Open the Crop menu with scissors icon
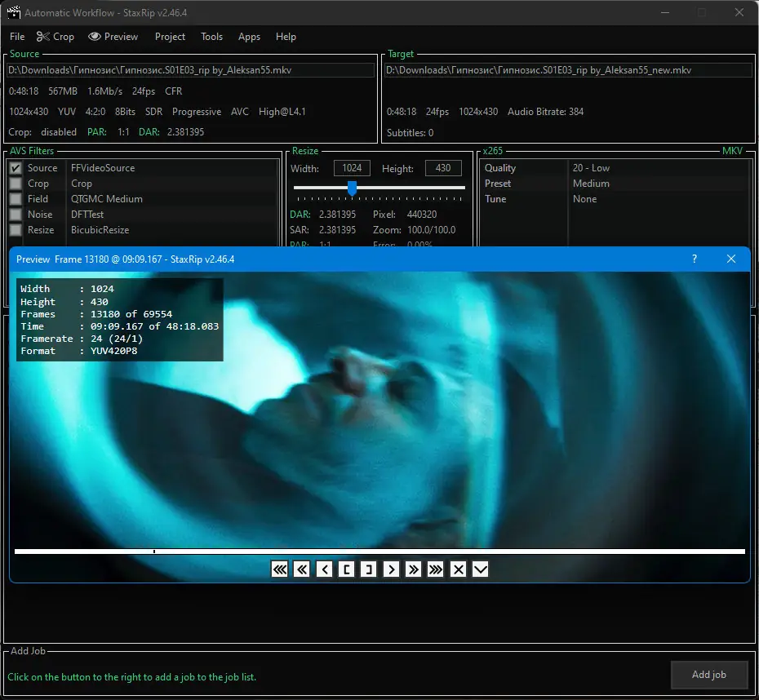The image size is (759, 700). click(55, 37)
